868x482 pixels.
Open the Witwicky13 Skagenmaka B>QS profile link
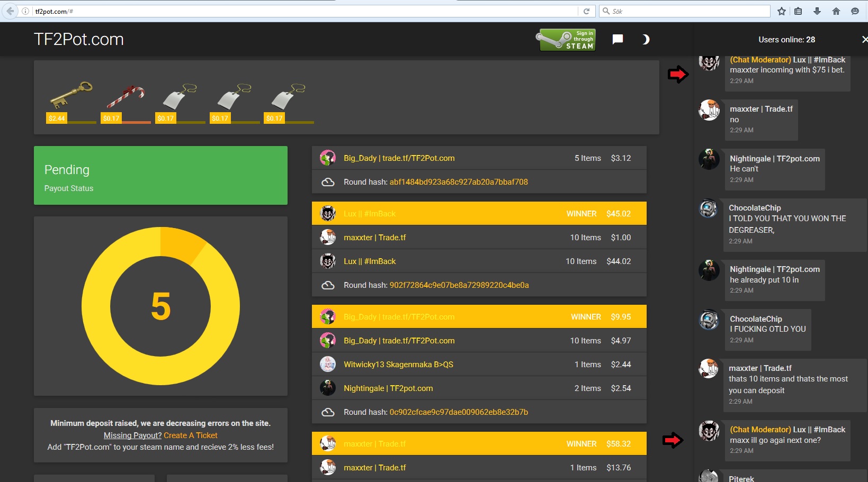click(x=398, y=365)
